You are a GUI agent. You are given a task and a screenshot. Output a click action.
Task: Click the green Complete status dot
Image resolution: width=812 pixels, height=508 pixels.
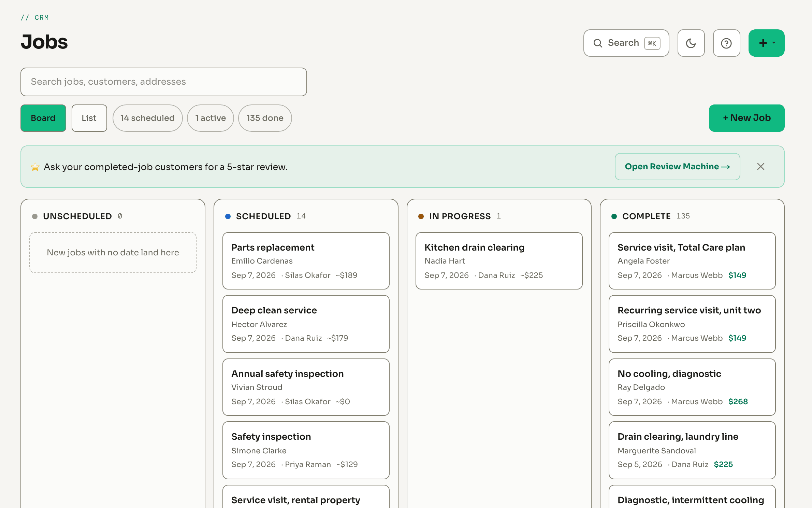point(614,216)
